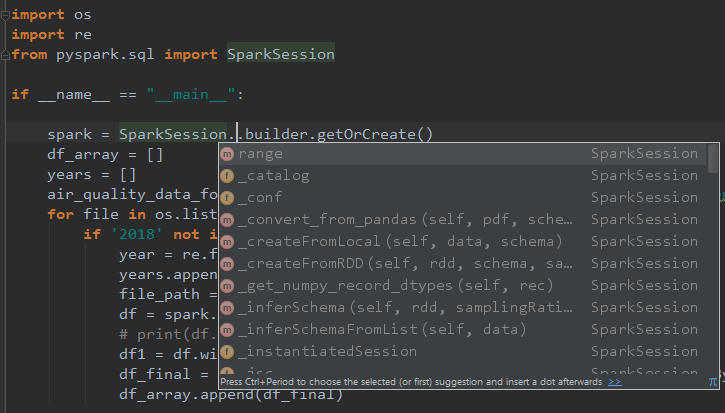
Task: Click the field icon next to _conf
Action: tap(227, 198)
